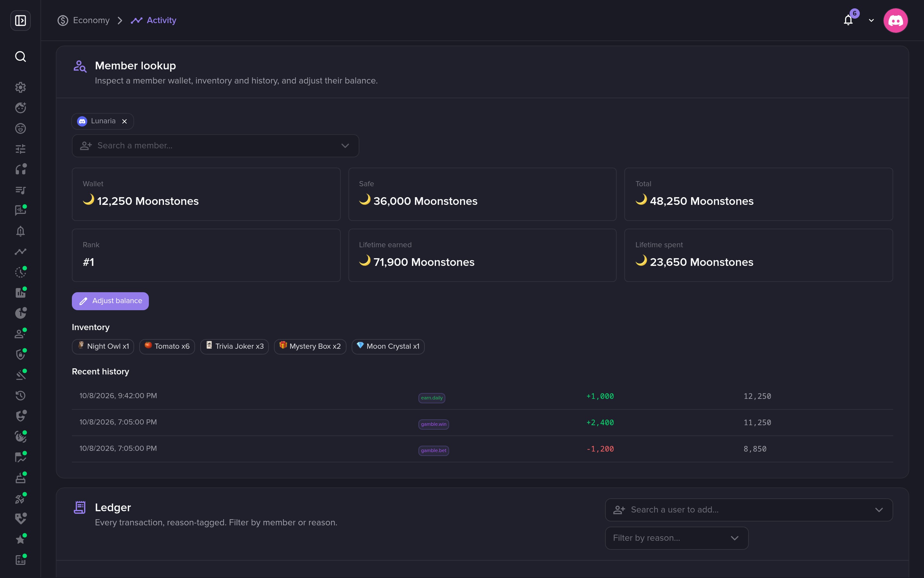The width and height of the screenshot is (924, 578).
Task: Open the Filter by reason dropdown
Action: click(677, 538)
